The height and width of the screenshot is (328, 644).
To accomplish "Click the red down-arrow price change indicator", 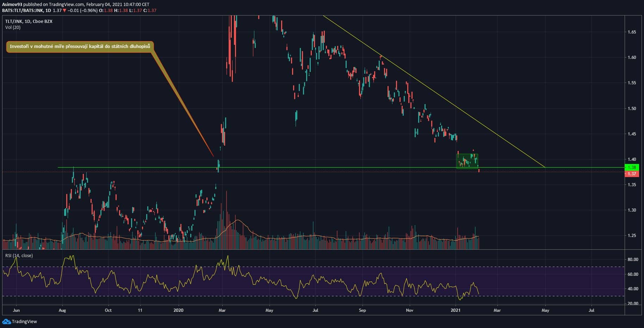I will [64, 11].
